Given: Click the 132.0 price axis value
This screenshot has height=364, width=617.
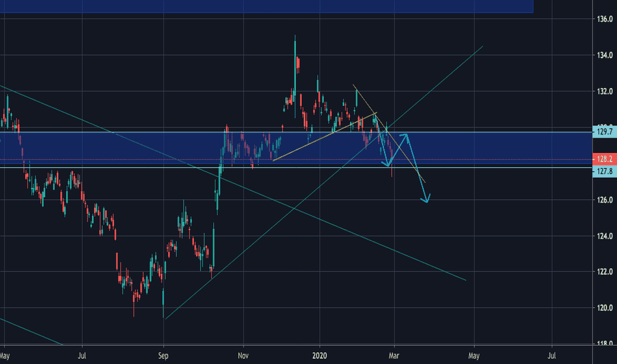Looking at the screenshot, I should tap(605, 91).
